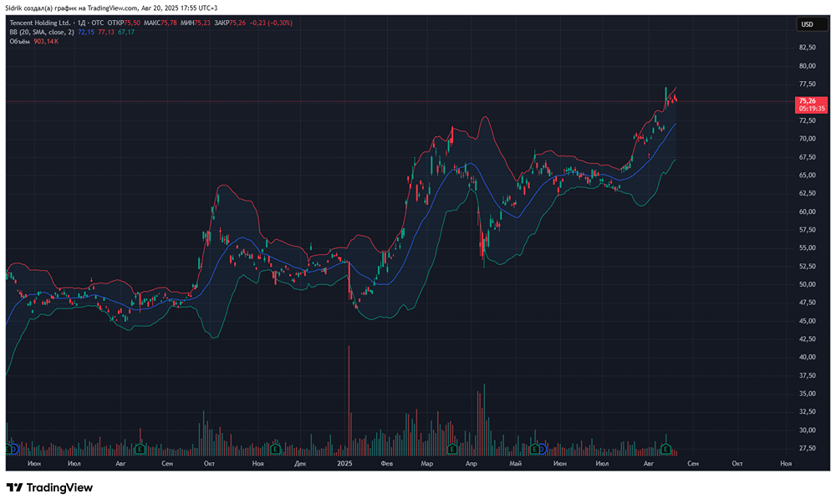This screenshot has height=504, width=836.
Task: Click the blue dividend marker next to May 2025 earnings
Action: coord(543,449)
